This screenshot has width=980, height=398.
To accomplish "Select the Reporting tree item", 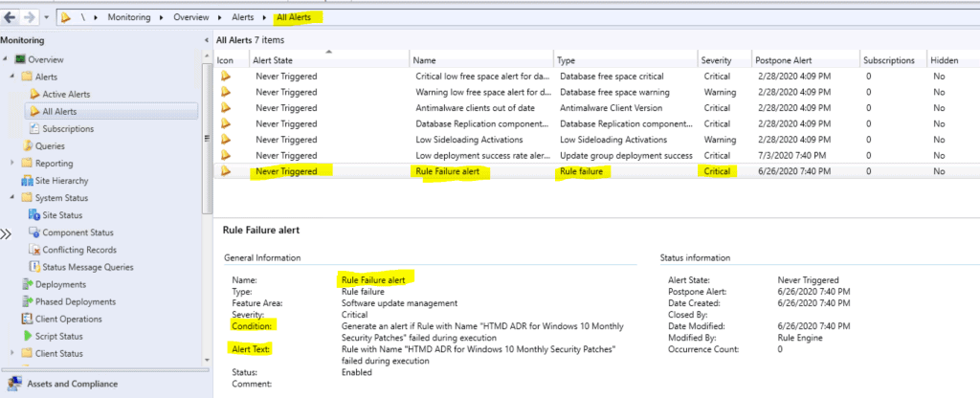I will pos(54,163).
